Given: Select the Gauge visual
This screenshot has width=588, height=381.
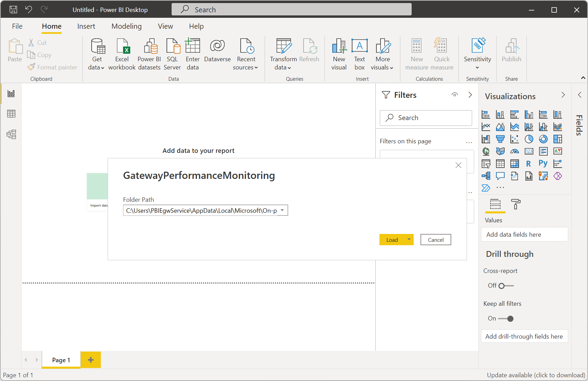Looking at the screenshot, I should tap(514, 151).
